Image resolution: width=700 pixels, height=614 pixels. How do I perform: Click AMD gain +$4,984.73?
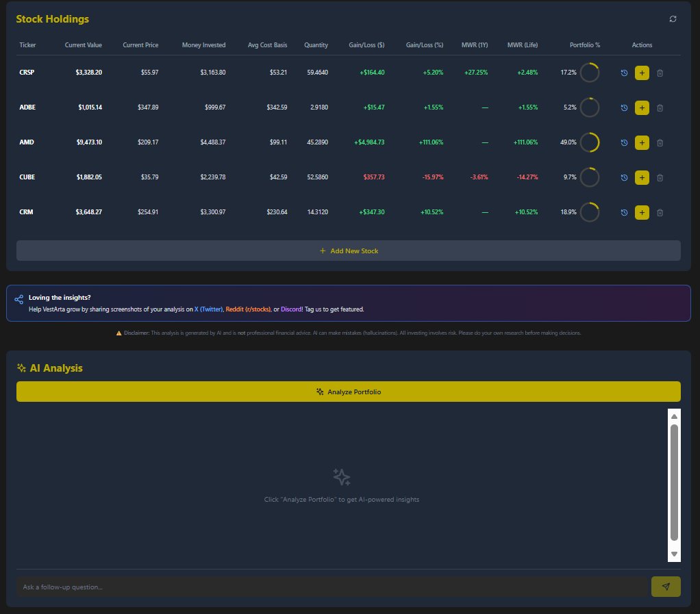[369, 142]
